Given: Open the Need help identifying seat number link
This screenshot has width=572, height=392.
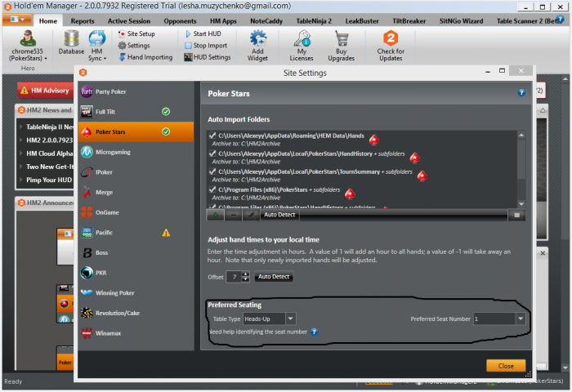Looking at the screenshot, I should (x=258, y=332).
